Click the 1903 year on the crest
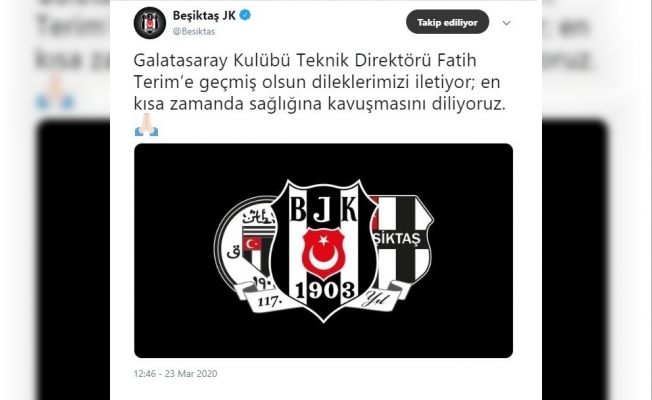The height and width of the screenshot is (400, 652). pos(325,290)
